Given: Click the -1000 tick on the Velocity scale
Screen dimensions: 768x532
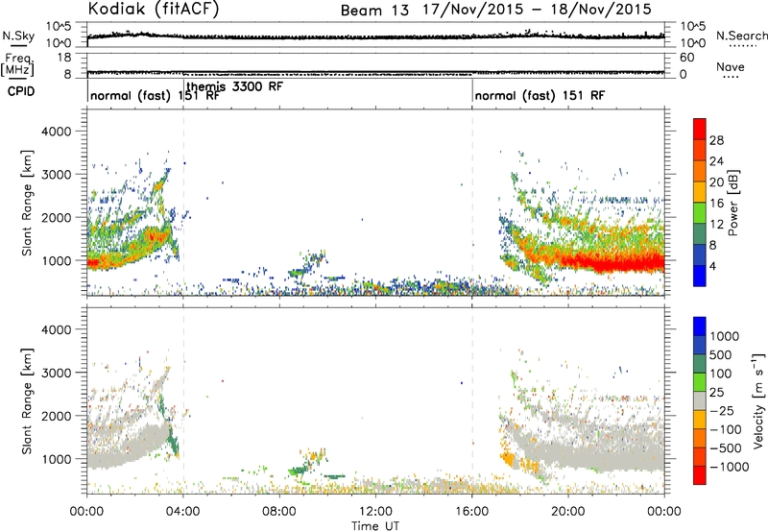Looking at the screenshot, I should click(730, 467).
